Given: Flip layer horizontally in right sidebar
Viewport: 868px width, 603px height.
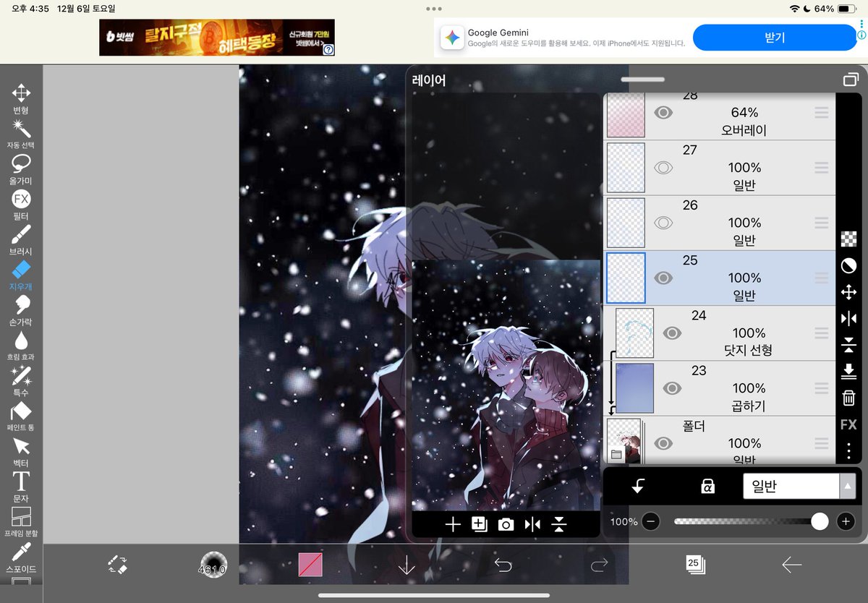Looking at the screenshot, I should (849, 319).
